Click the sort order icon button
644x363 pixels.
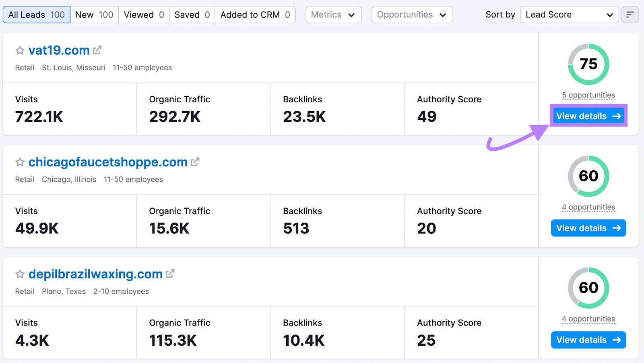630,15
